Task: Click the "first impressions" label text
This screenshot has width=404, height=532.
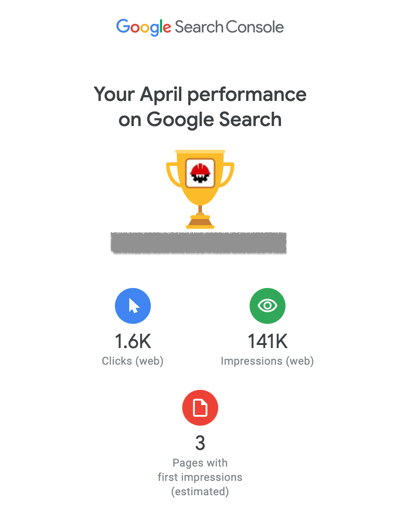Action: [x=200, y=477]
